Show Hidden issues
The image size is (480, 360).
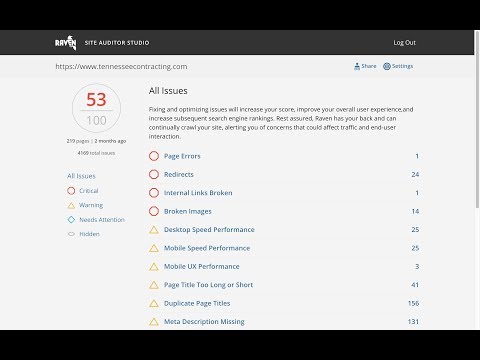click(x=89, y=234)
